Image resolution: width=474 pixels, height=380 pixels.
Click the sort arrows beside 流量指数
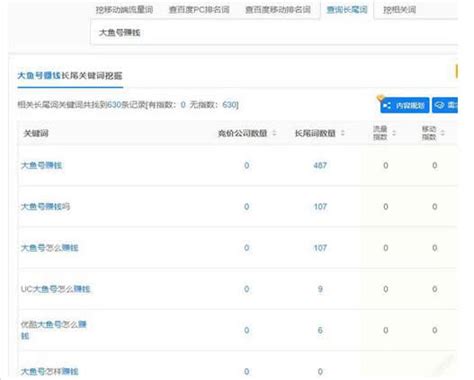(394, 133)
